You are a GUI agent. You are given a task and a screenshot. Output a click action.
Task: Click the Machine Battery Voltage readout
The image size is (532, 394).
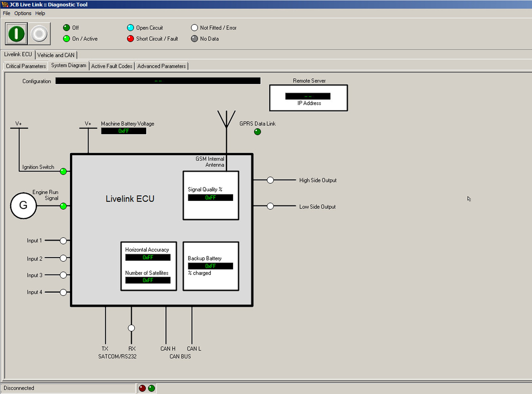tap(124, 131)
